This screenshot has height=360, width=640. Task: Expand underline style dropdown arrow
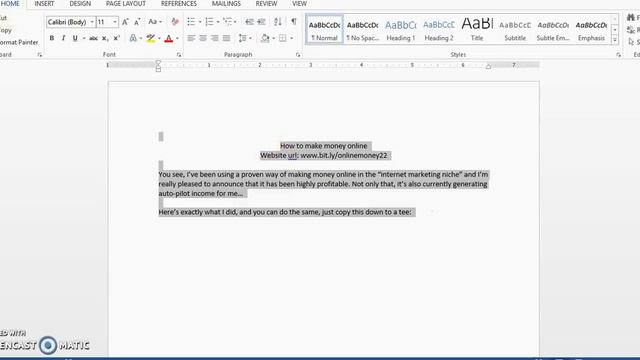pyautogui.click(x=84, y=38)
